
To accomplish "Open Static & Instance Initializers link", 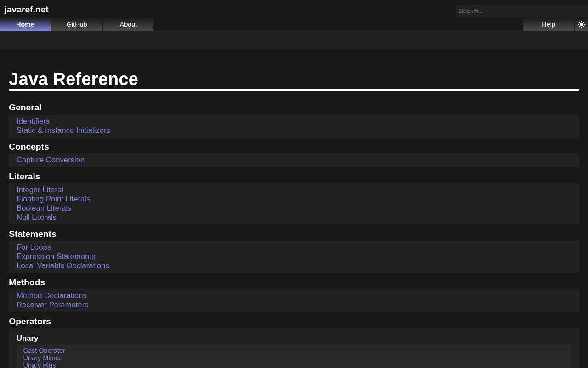I will click(63, 131).
